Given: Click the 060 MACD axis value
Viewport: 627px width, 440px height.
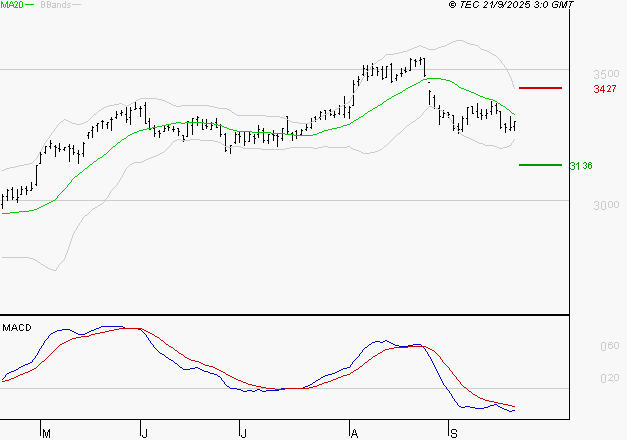Looking at the screenshot, I should pyautogui.click(x=610, y=346).
